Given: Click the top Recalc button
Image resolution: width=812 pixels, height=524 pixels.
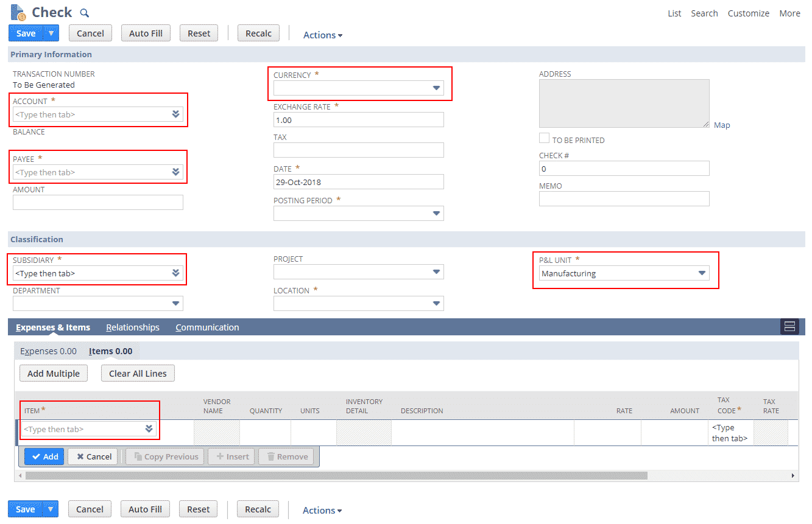Looking at the screenshot, I should click(x=258, y=33).
